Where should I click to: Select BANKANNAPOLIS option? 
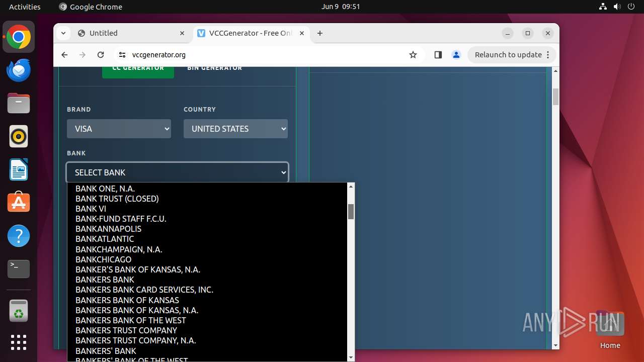pyautogui.click(x=207, y=229)
